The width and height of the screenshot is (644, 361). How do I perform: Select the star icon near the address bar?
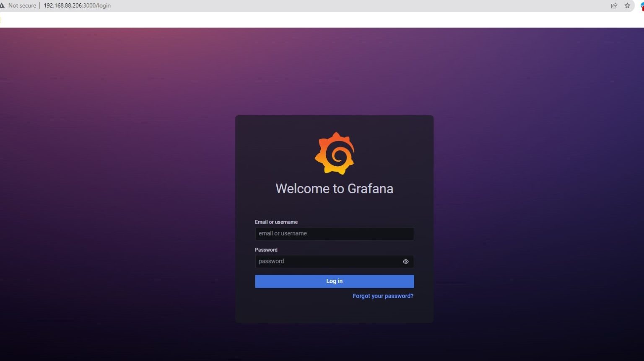click(x=627, y=5)
